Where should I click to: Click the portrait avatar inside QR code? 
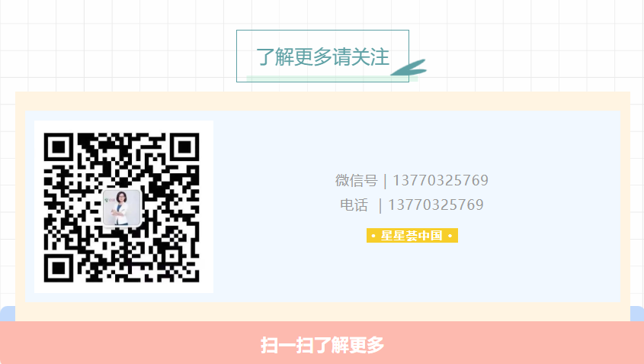122,208
